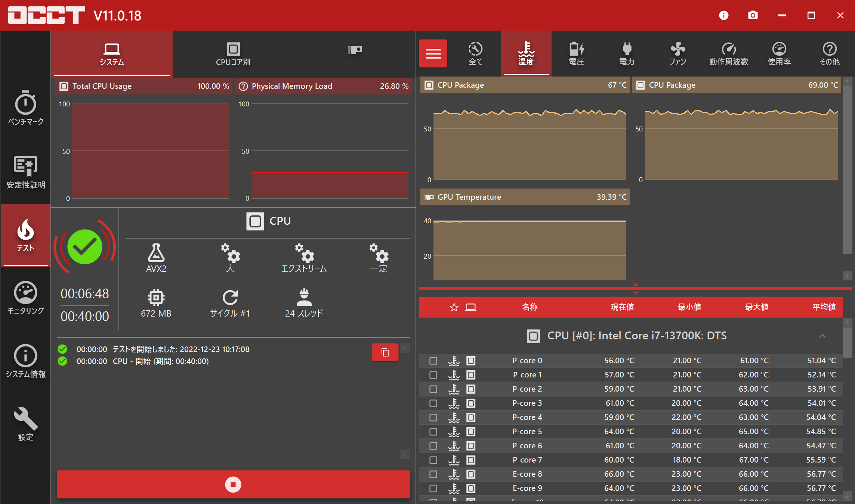Switch to the システム tab
The width and height of the screenshot is (855, 504).
112,54
